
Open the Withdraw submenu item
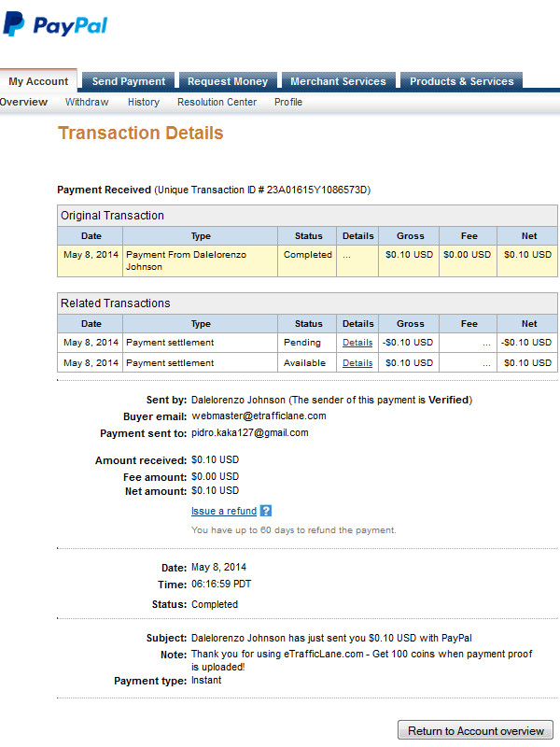pyautogui.click(x=87, y=102)
